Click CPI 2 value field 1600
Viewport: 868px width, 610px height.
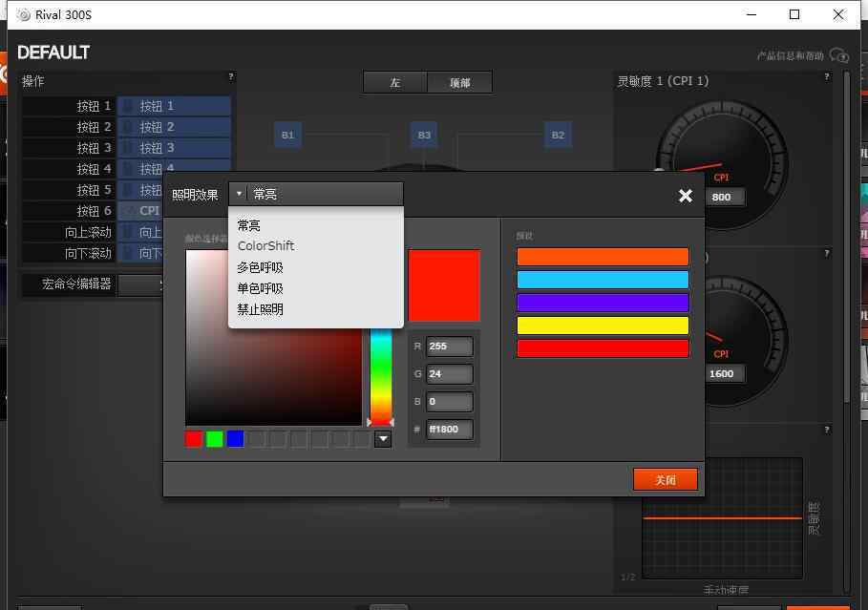tap(724, 373)
